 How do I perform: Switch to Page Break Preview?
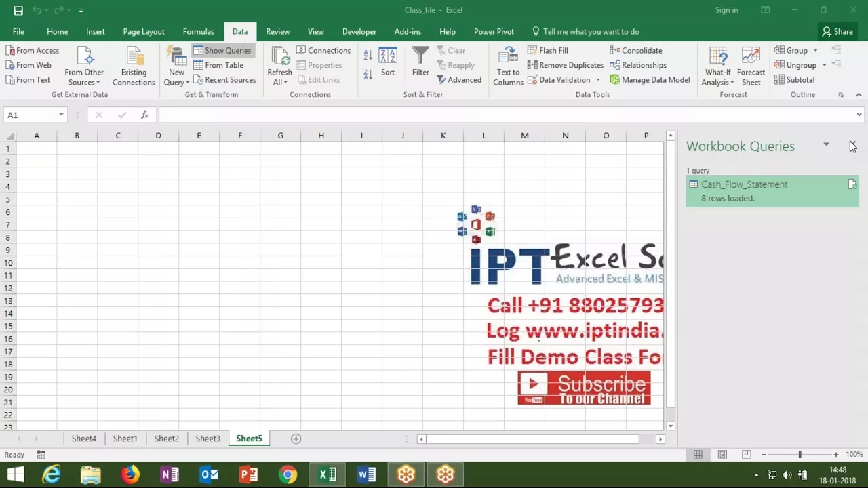[747, 454]
